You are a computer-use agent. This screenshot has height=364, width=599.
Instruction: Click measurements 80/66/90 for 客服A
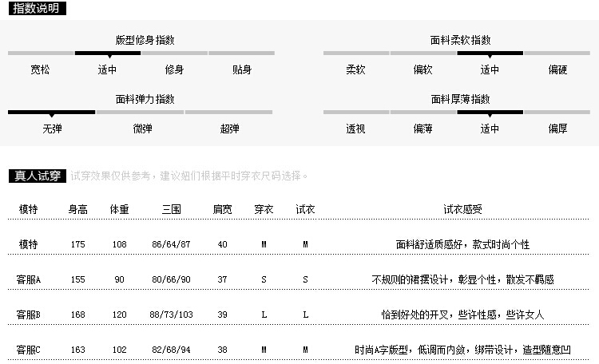[171, 279]
